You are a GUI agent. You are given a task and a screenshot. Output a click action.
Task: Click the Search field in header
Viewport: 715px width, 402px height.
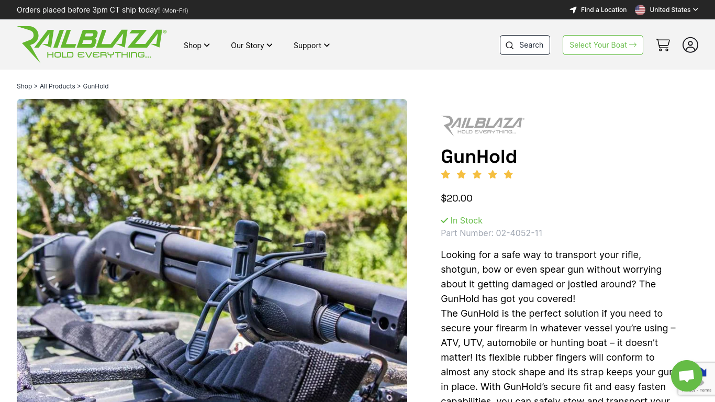tap(525, 45)
